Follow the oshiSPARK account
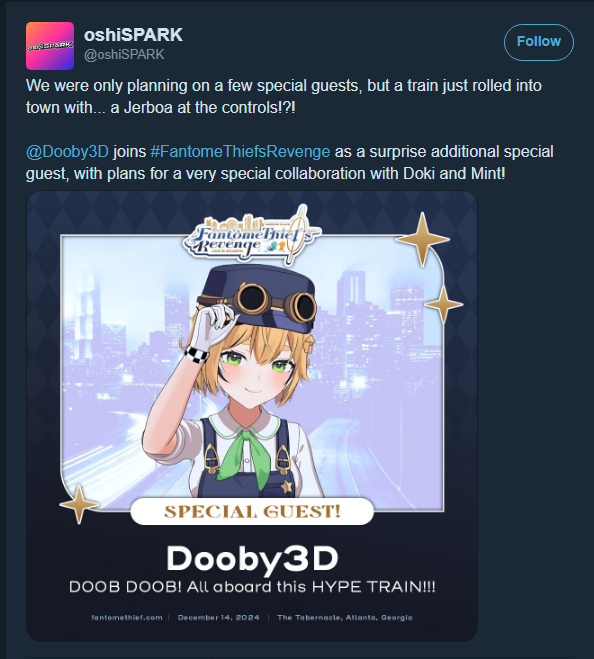 [539, 42]
